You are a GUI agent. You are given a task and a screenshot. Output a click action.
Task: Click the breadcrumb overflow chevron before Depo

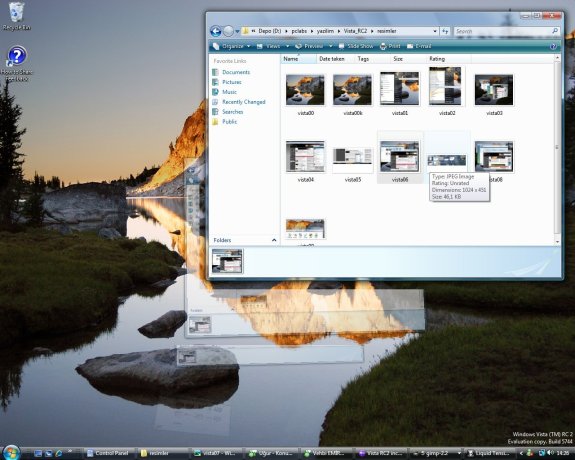click(x=253, y=32)
